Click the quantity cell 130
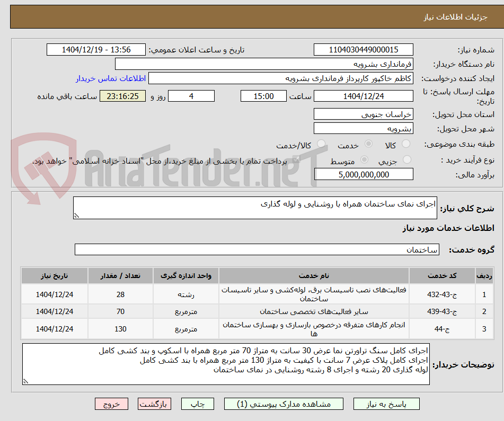 [x=120, y=329]
